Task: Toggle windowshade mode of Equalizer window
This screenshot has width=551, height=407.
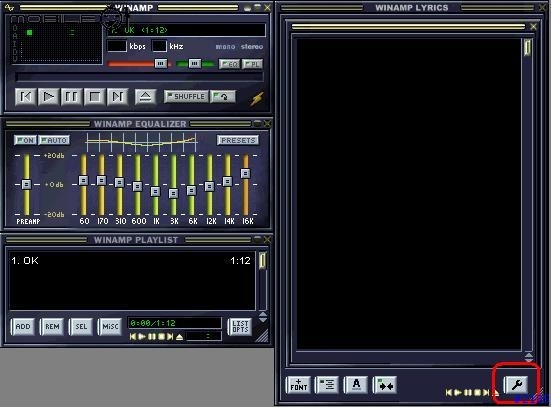Action: click(258, 123)
